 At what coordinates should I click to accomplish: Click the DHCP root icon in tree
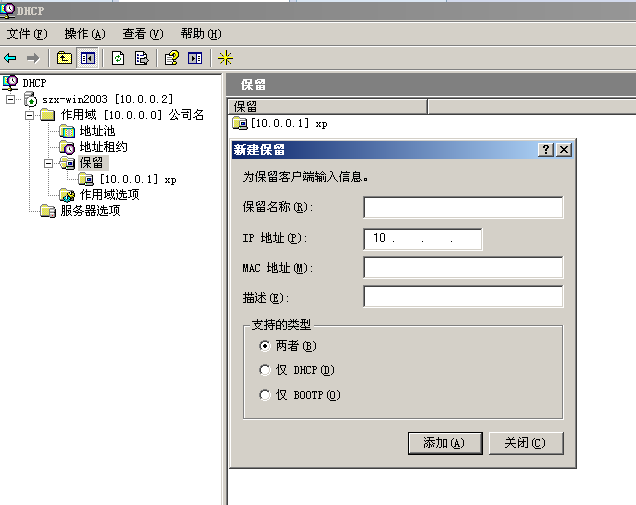pos(10,82)
